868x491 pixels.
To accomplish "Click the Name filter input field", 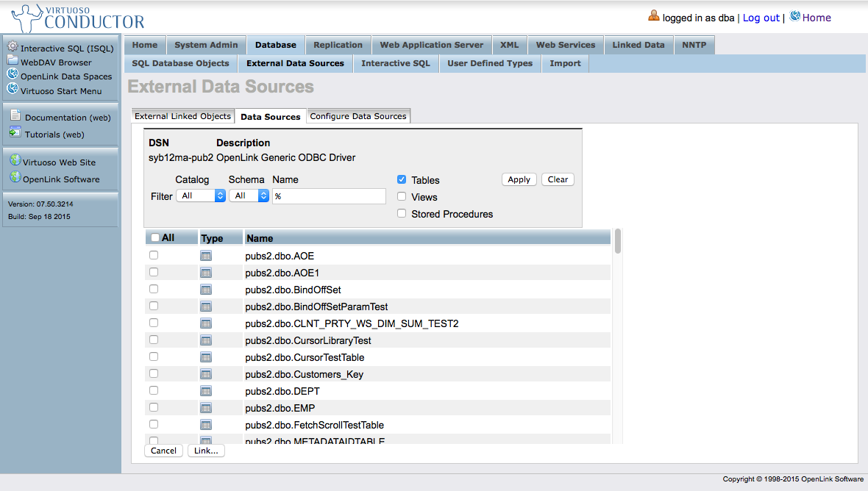I will pyautogui.click(x=329, y=196).
